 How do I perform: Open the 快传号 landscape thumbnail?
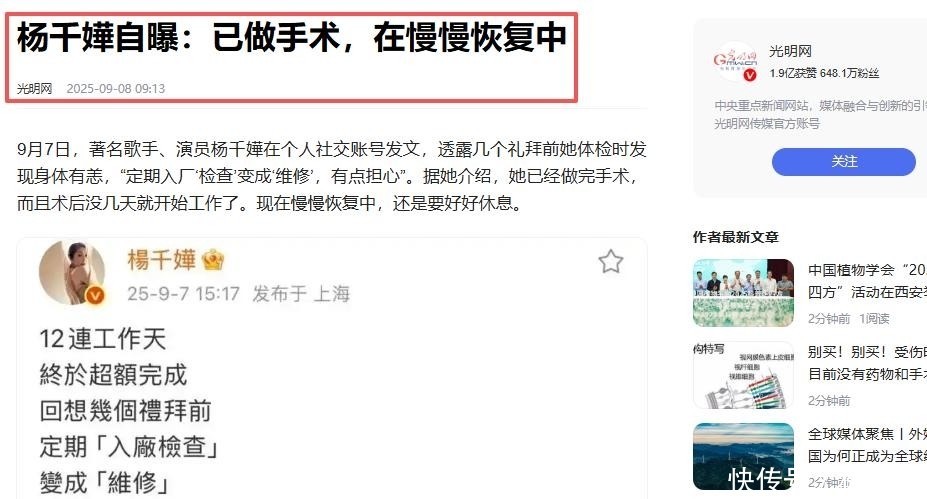[744, 456]
